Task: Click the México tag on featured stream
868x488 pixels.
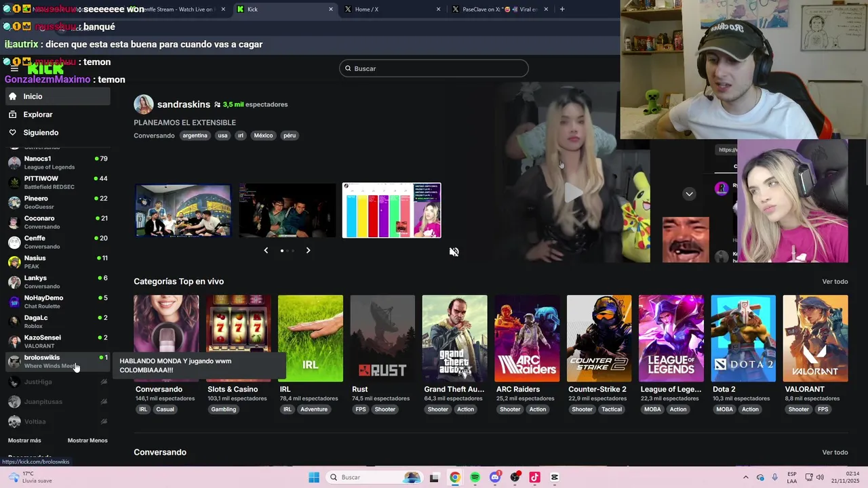Action: [263, 136]
